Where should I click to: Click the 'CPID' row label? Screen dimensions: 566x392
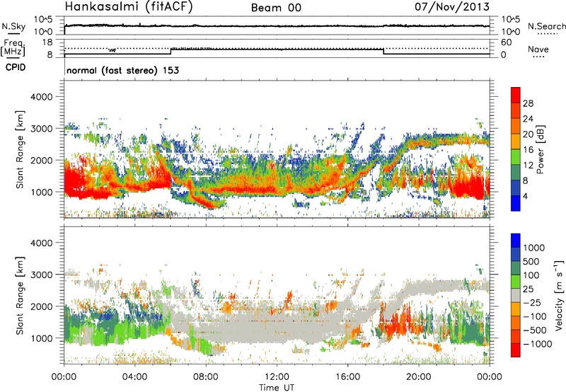coord(16,67)
